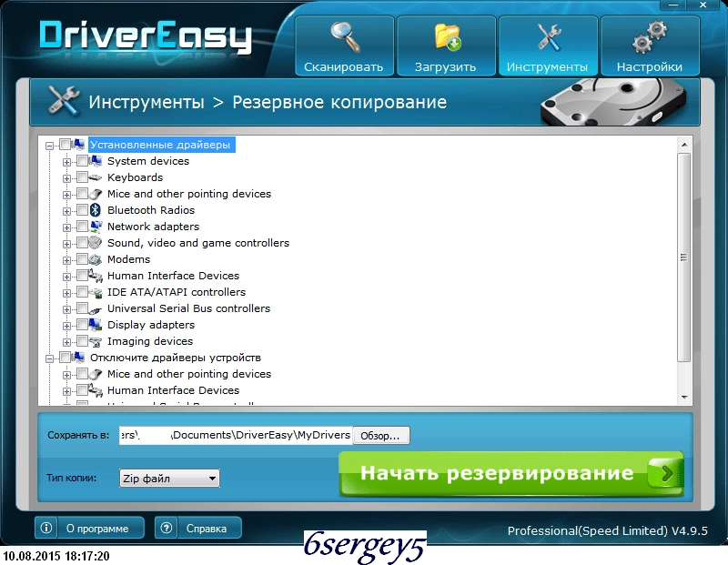Check the IDE ATA/ATAPI controllers checkbox
Image resolution: width=728 pixels, height=565 pixels.
[x=82, y=292]
